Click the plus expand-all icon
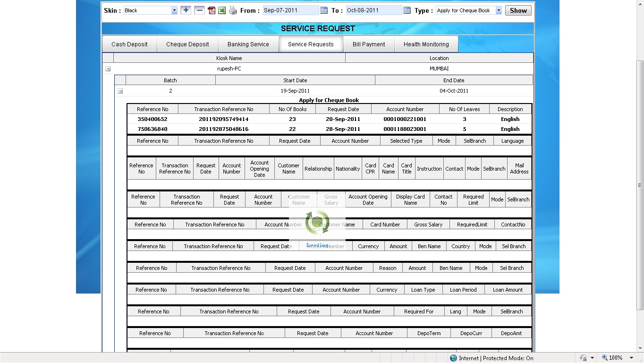Viewport: 644px width, 363px height. pyautogui.click(x=186, y=10)
